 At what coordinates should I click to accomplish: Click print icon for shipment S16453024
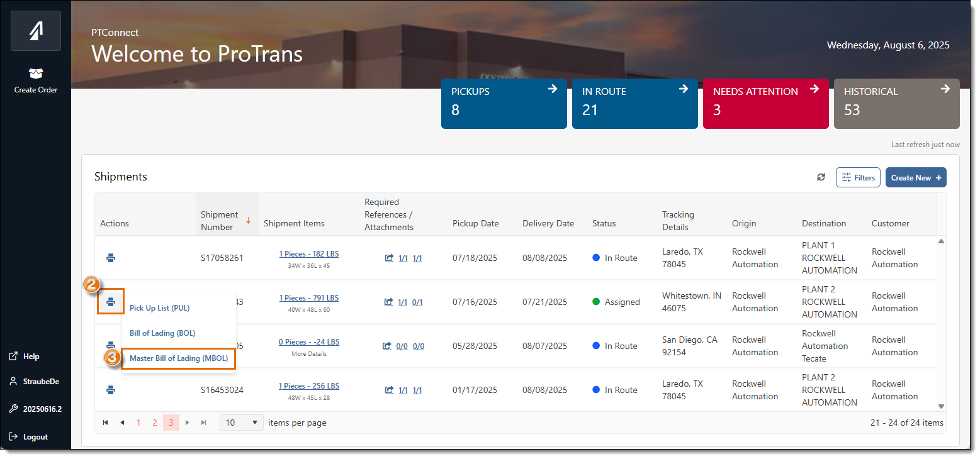click(111, 390)
